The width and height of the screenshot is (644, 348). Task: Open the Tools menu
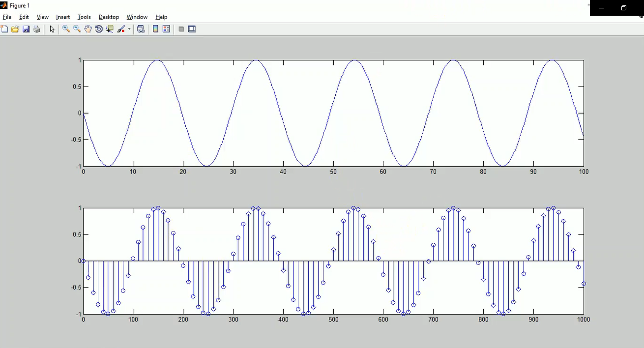(84, 17)
